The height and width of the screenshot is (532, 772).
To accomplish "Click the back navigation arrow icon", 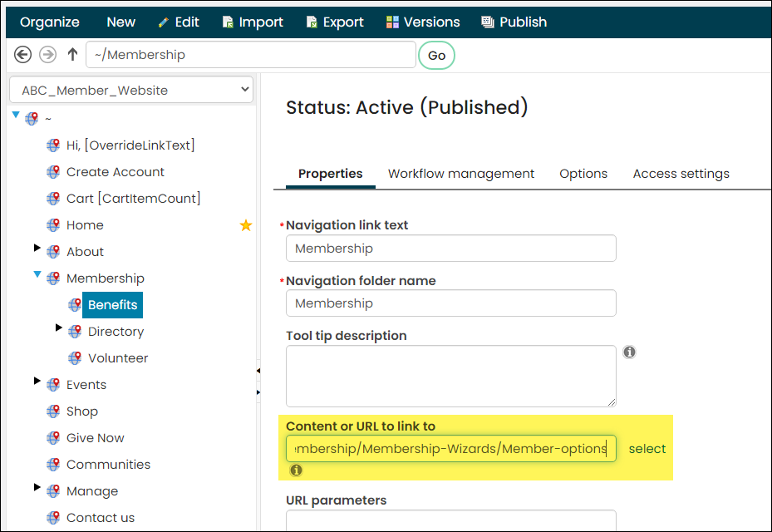I will [x=22, y=55].
